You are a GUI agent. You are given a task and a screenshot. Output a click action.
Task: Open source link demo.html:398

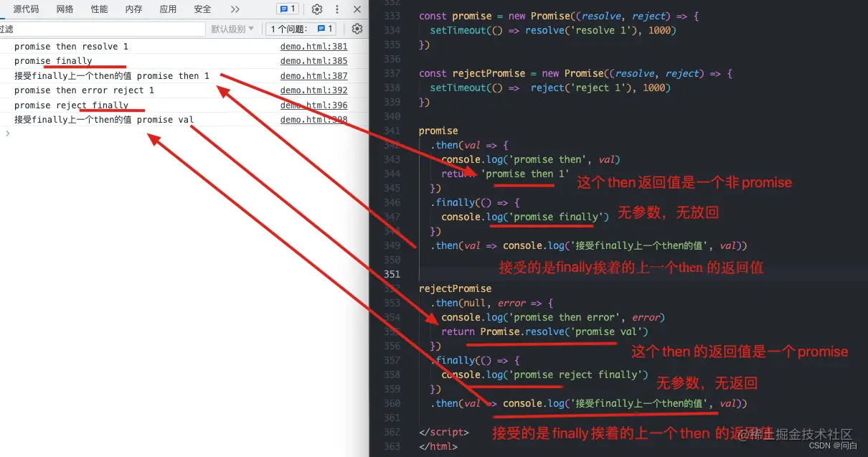point(313,120)
